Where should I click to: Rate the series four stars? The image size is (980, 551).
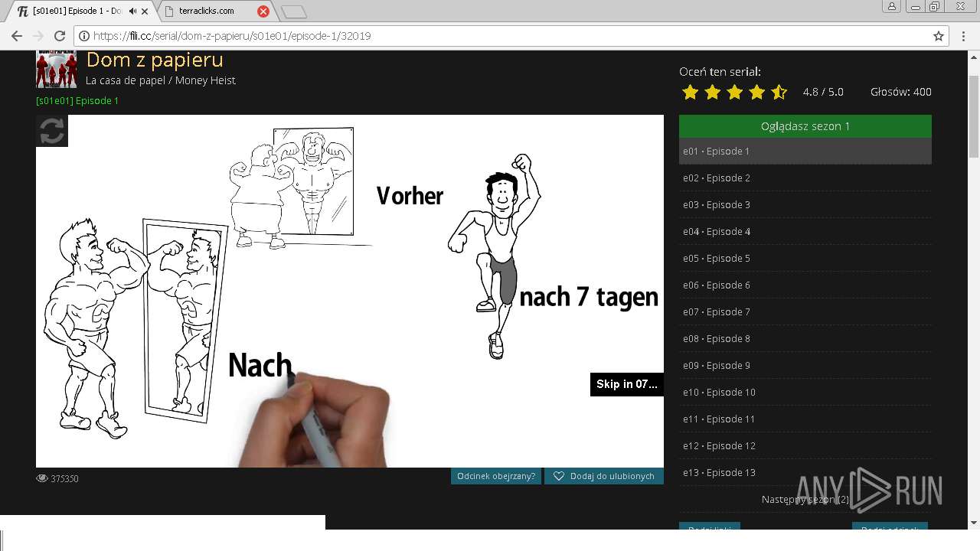[756, 93]
